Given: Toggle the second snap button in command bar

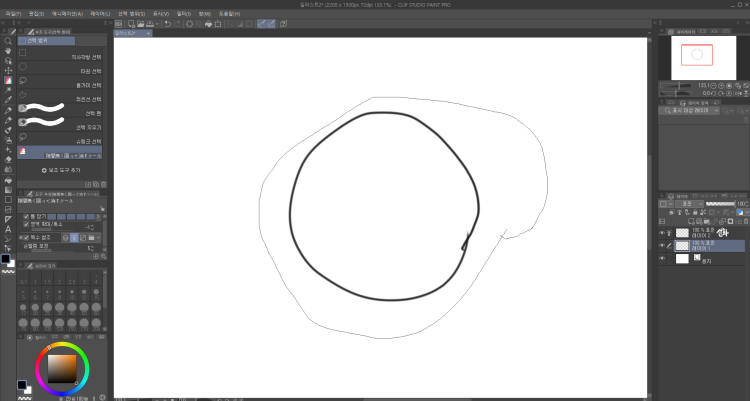Looking at the screenshot, I should pos(271,23).
